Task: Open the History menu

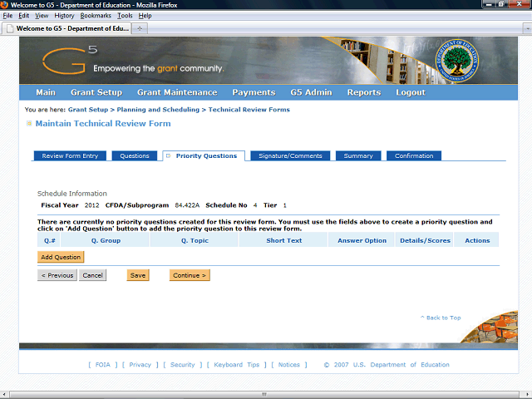Action: click(64, 16)
